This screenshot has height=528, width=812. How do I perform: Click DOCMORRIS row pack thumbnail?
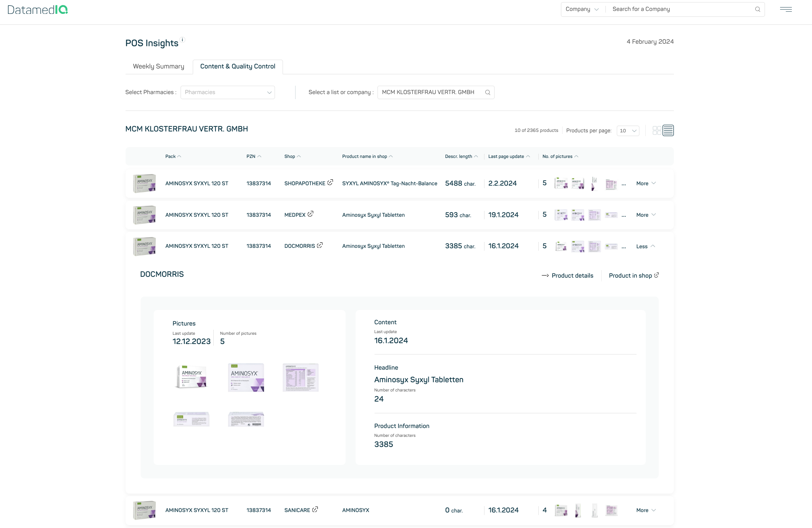tap(144, 246)
